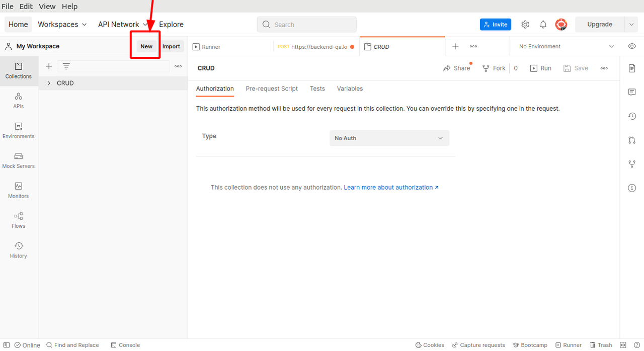This screenshot has height=351, width=644.
Task: Select the Authorization tab
Action: pyautogui.click(x=215, y=89)
